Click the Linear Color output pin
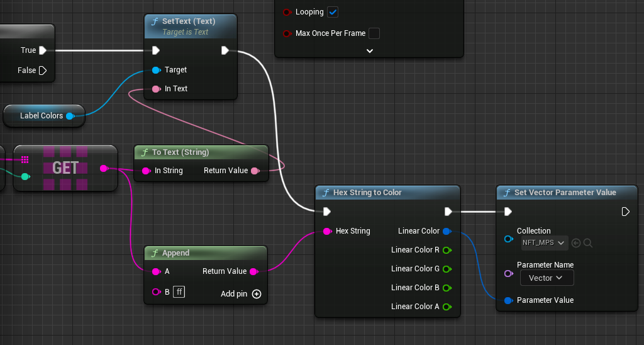644x345 pixels. 447,231
